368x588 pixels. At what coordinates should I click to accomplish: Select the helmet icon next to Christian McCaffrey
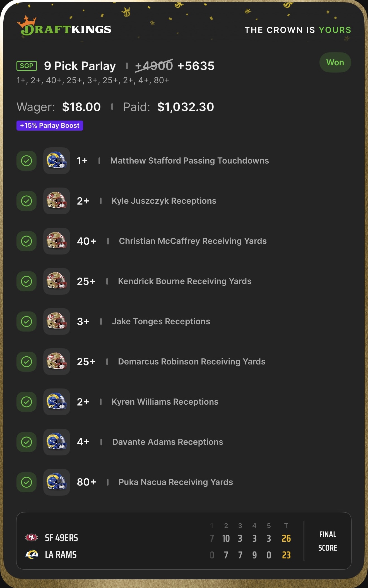(x=57, y=241)
